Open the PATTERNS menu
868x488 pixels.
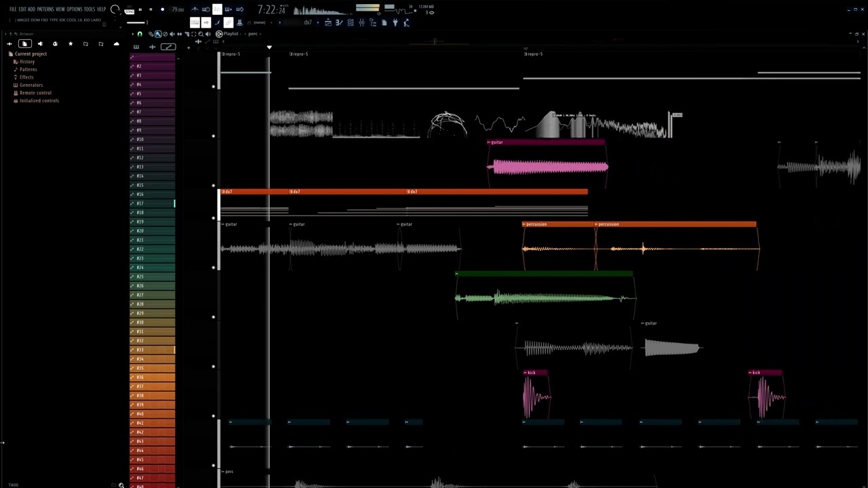(45, 9)
